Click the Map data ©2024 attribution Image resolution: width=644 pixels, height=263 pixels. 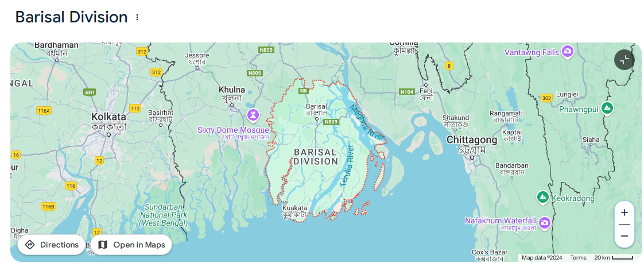542,258
